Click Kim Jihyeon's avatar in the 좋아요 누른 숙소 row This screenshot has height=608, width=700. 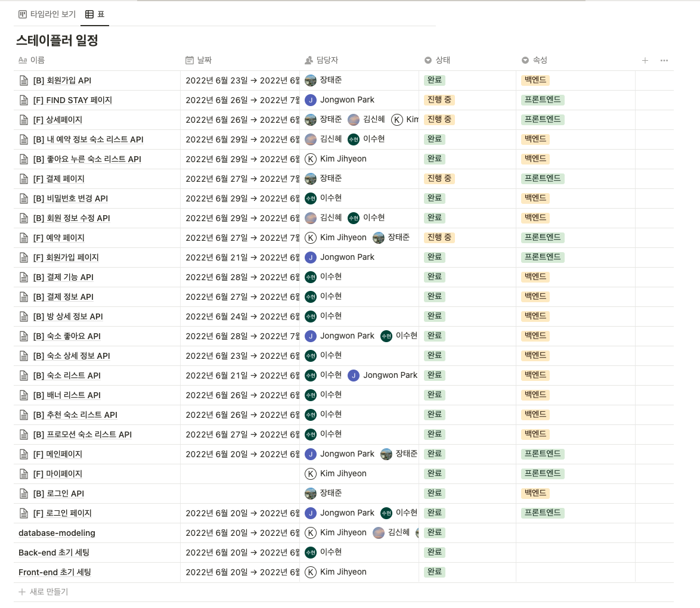pos(311,159)
